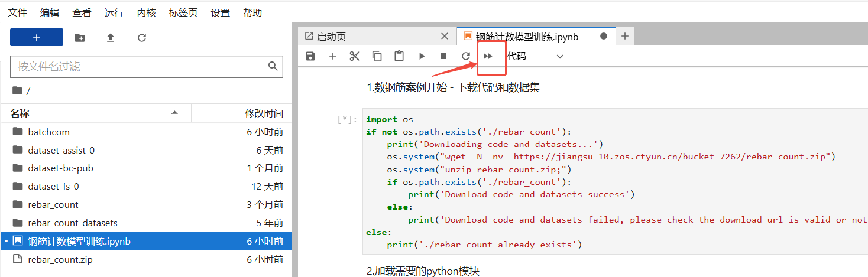Click the markdown heading 1.数钢筋案例开始
The height and width of the screenshot is (277, 868).
click(453, 88)
